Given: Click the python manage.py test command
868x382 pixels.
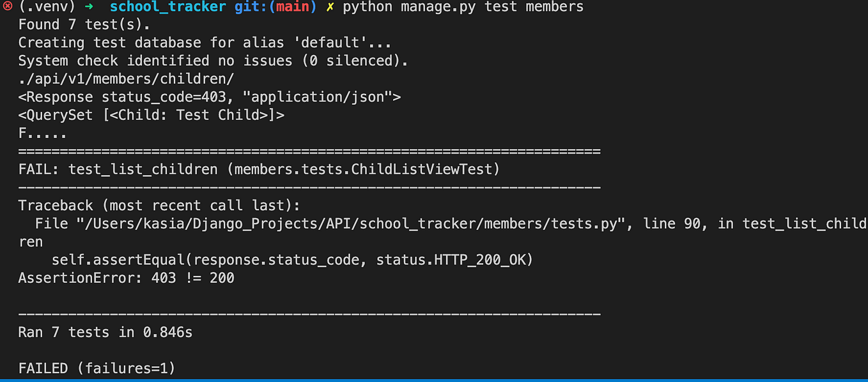Looking at the screenshot, I should coord(463,8).
